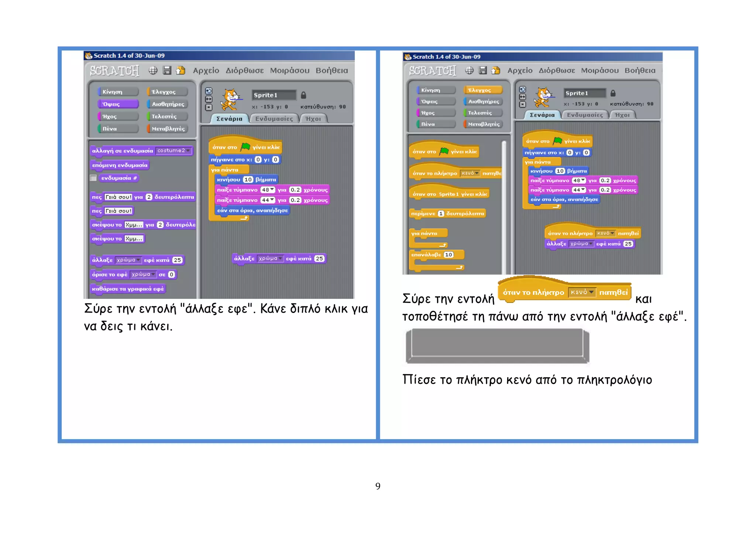
Task: Click 'επόμενη ενδυμασία' block in palette
Action: click(x=120, y=165)
